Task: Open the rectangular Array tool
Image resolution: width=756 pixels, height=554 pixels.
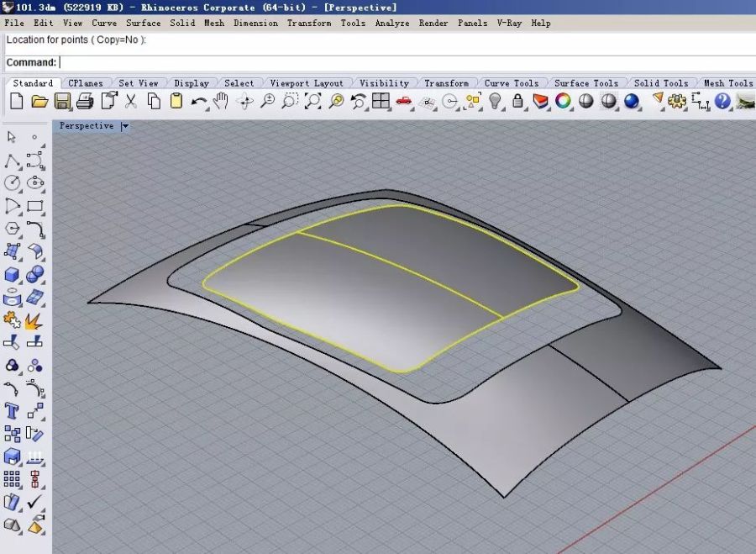Action: point(13,478)
